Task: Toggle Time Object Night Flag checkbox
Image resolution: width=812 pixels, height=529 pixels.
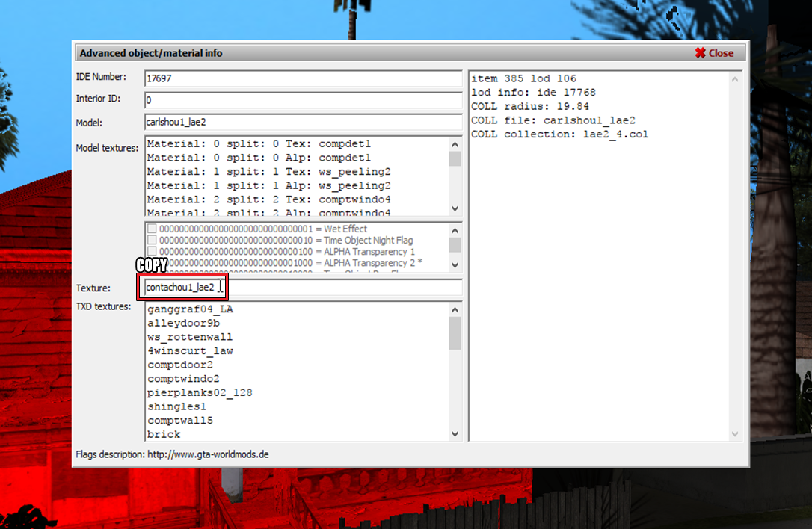Action: tap(152, 240)
